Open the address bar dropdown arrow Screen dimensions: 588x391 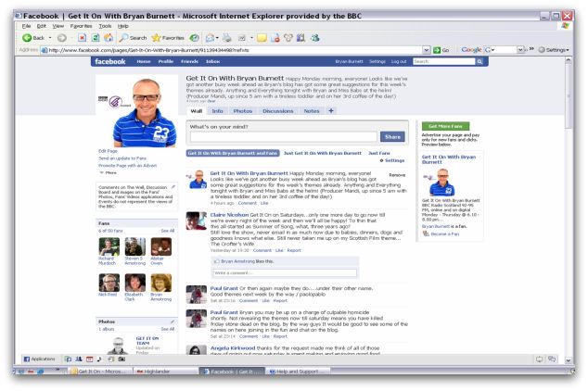point(425,49)
